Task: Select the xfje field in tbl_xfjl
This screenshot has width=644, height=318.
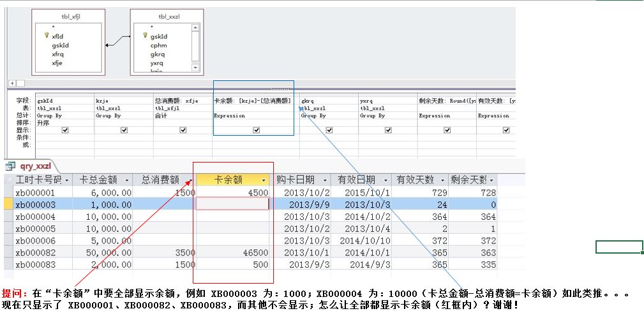Action: click(57, 63)
